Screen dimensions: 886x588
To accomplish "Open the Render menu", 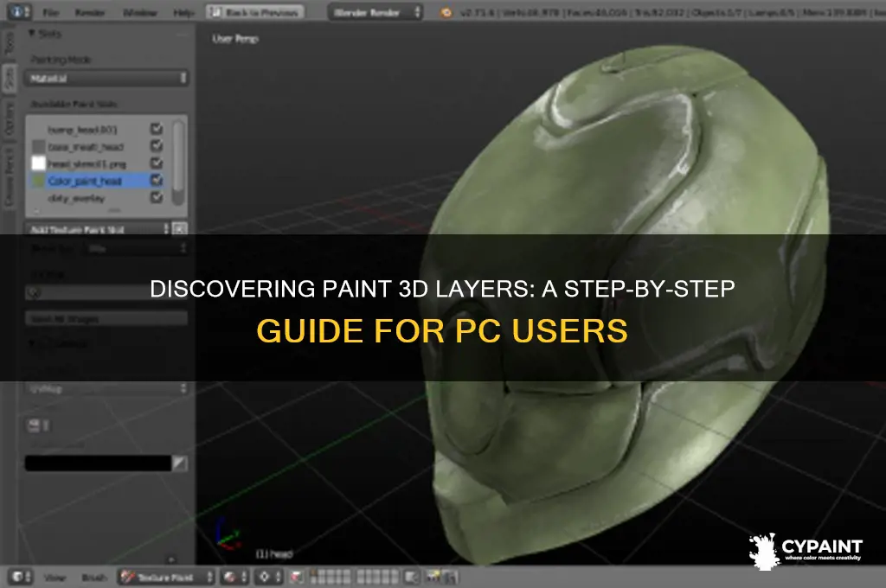I will (x=90, y=12).
